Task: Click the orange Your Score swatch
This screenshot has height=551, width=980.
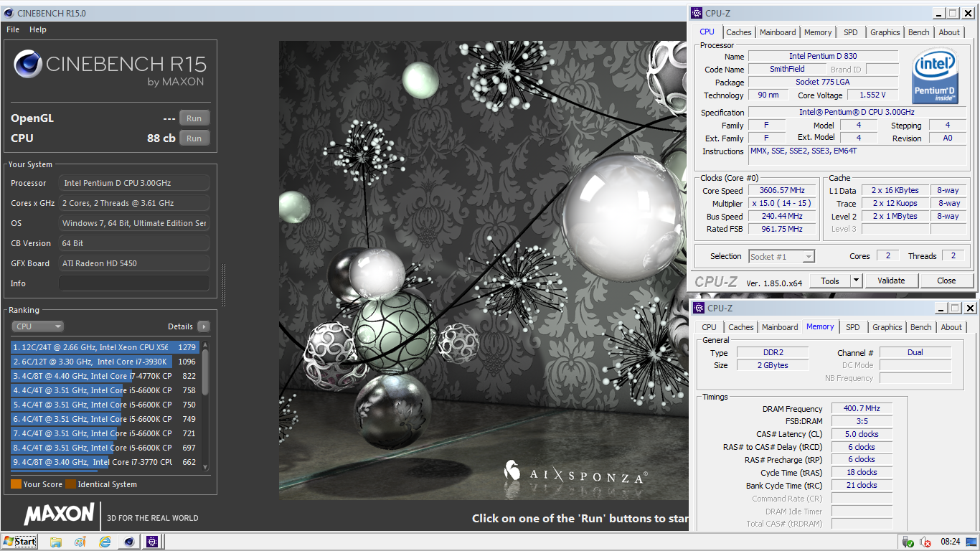Action: pos(16,484)
